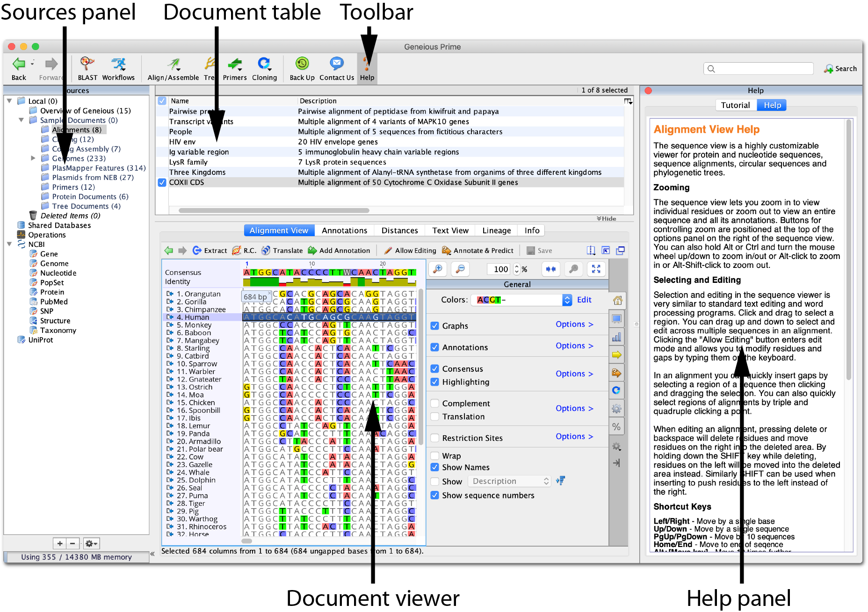Open the Show Description dropdown
Viewport: 868px width, 612px height.
coord(509,481)
